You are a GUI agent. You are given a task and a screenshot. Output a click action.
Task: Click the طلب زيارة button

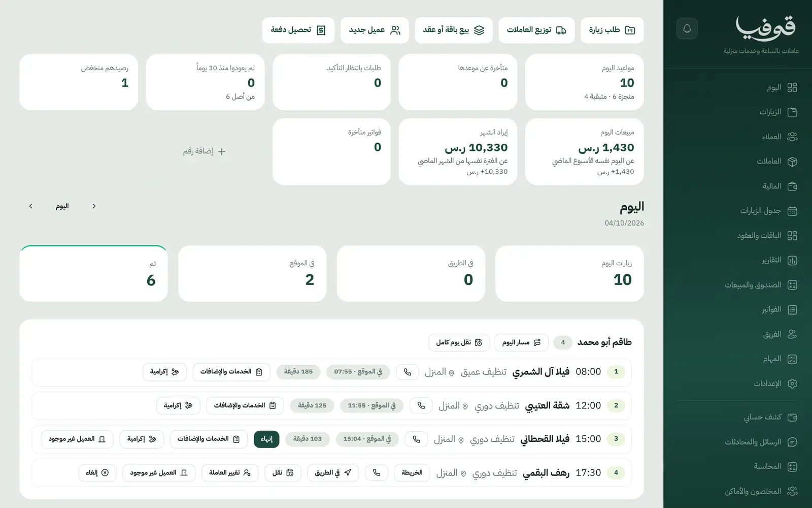[612, 30]
